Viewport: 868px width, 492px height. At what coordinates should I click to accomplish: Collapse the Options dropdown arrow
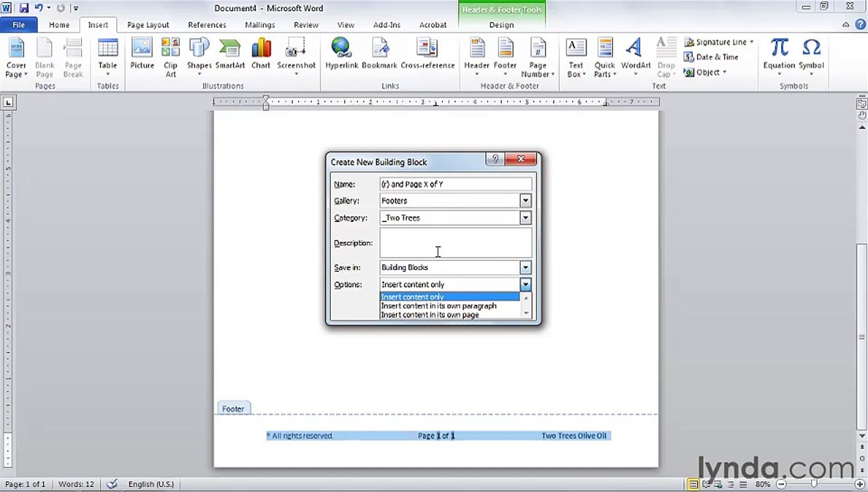point(525,285)
